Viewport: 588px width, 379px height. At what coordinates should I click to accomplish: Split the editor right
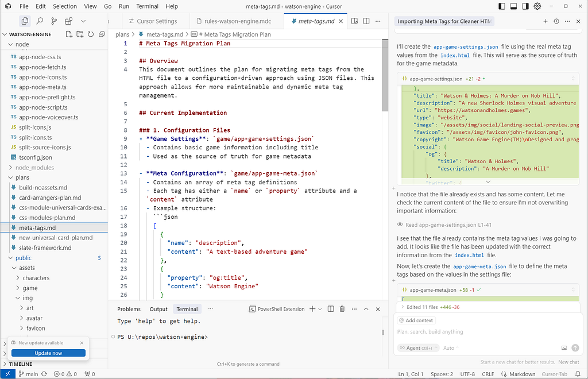(366, 21)
